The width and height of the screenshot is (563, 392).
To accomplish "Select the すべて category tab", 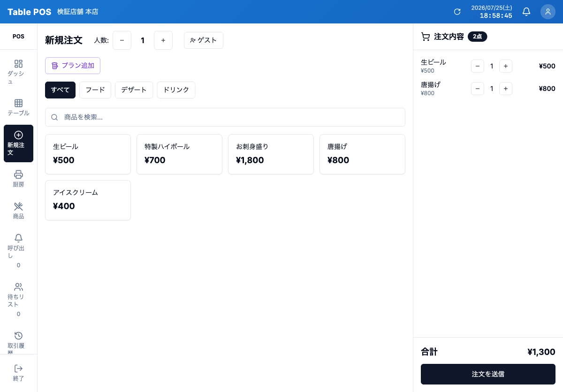I will pyautogui.click(x=60, y=90).
